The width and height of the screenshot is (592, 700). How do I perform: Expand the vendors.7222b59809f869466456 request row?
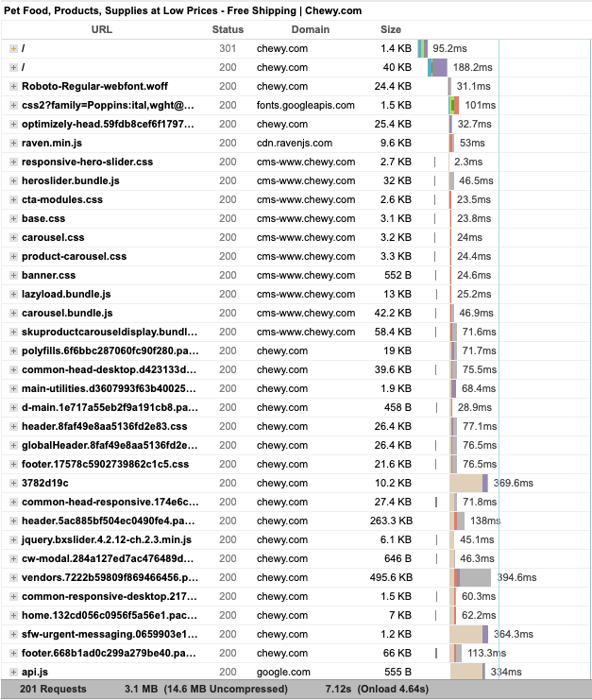pyautogui.click(x=13, y=578)
